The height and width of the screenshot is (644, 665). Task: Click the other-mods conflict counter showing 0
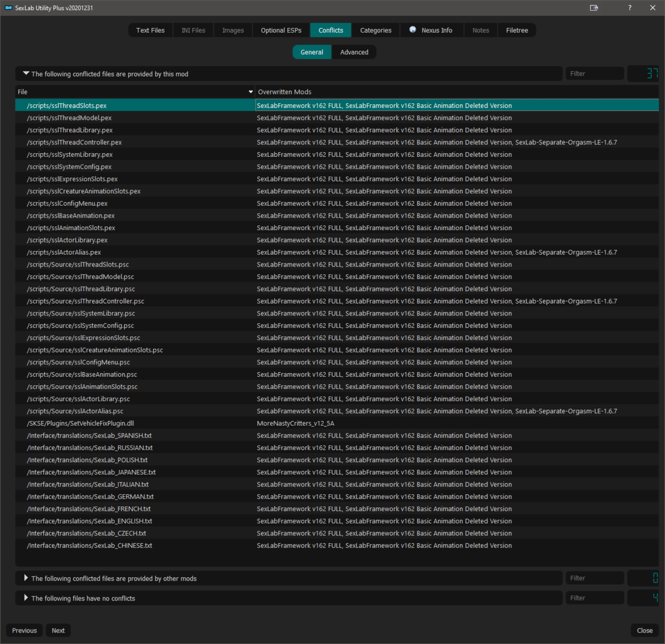pos(643,578)
